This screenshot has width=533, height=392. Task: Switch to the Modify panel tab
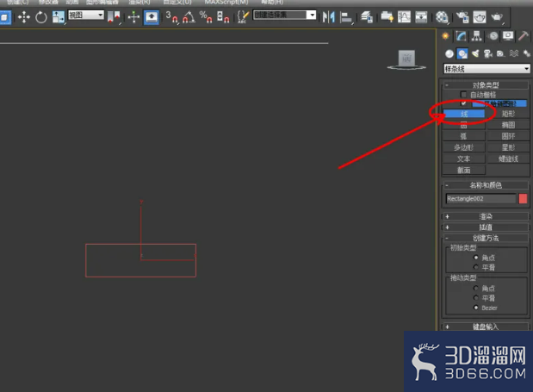pyautogui.click(x=461, y=35)
